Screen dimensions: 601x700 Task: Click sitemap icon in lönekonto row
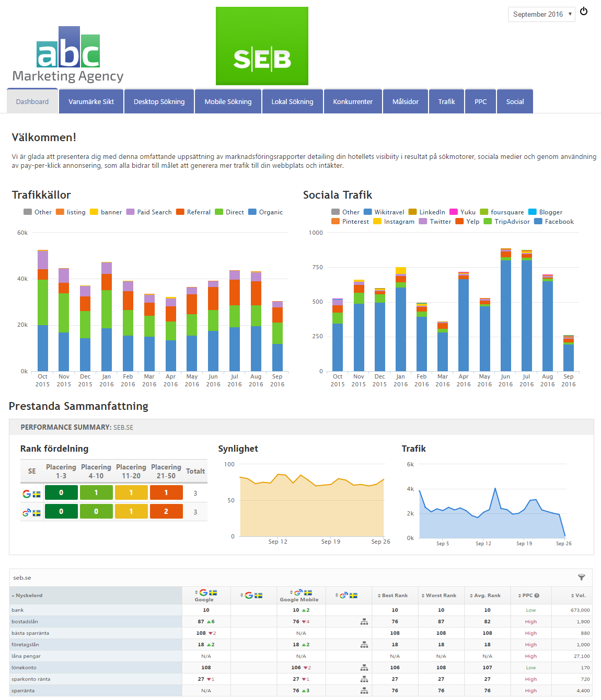point(364,668)
